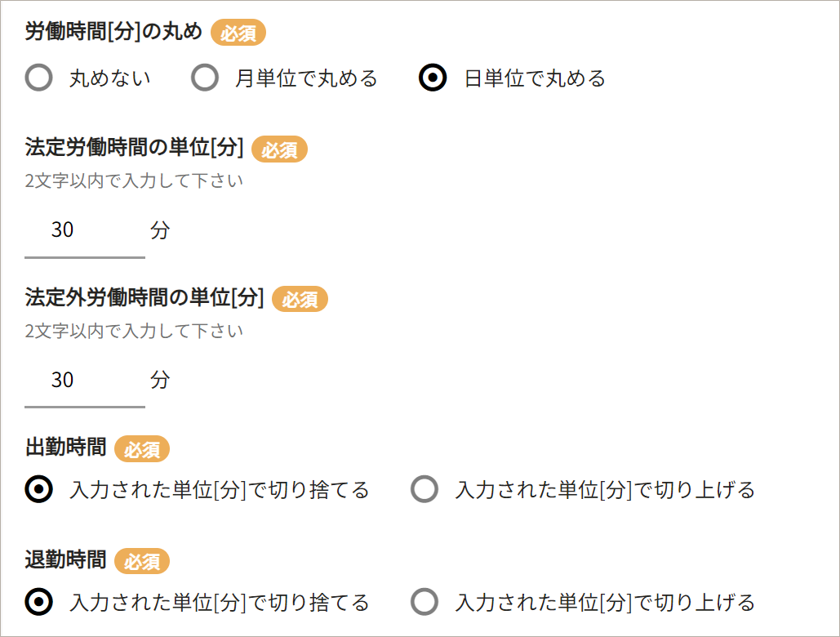Viewport: 840px width, 637px height.
Task: Set 退勤時間 to 切り上げる
Action: click(x=424, y=603)
